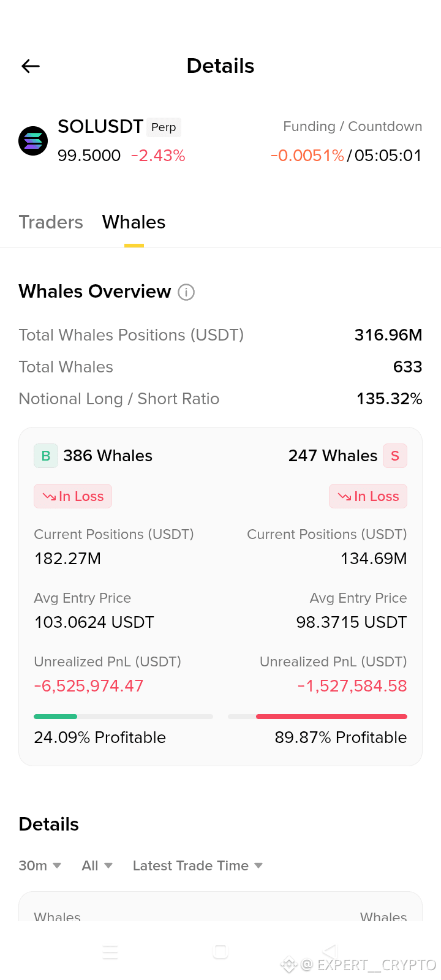Tap the Perp label badge
This screenshot has height=980, width=441.
click(x=164, y=127)
